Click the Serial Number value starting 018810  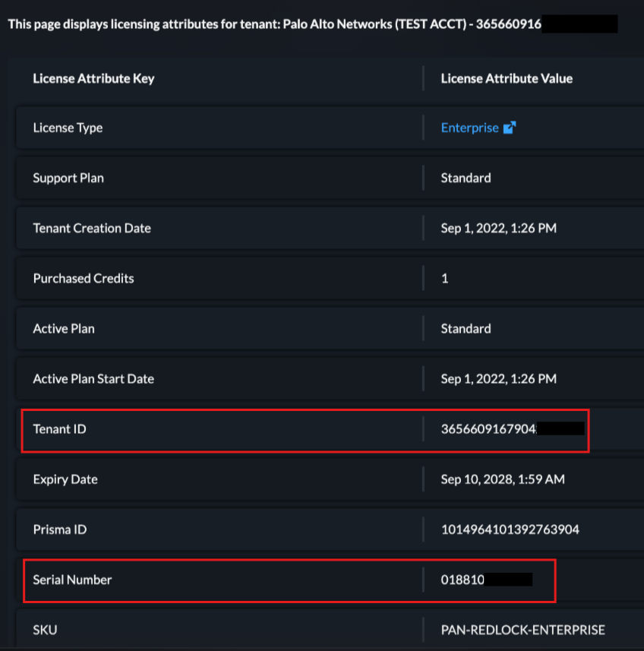(x=462, y=579)
